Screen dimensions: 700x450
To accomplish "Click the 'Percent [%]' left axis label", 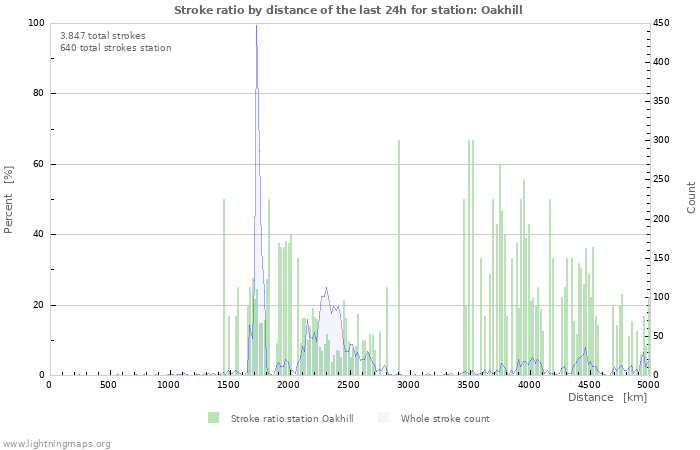I will point(9,199).
